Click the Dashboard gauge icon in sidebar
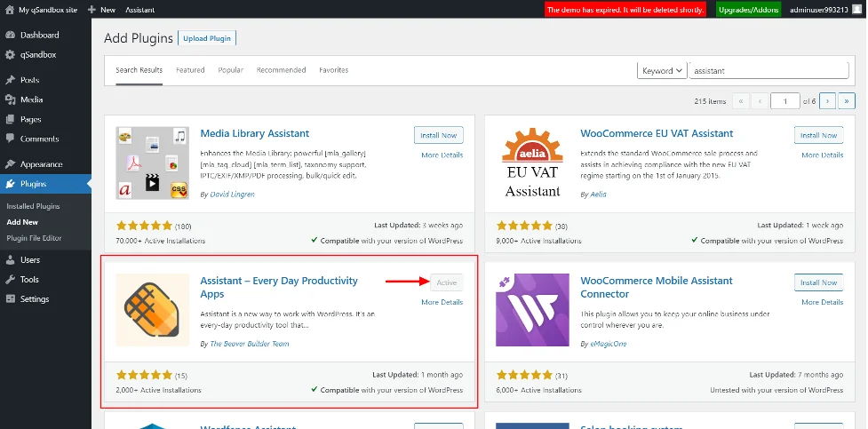 [x=10, y=35]
